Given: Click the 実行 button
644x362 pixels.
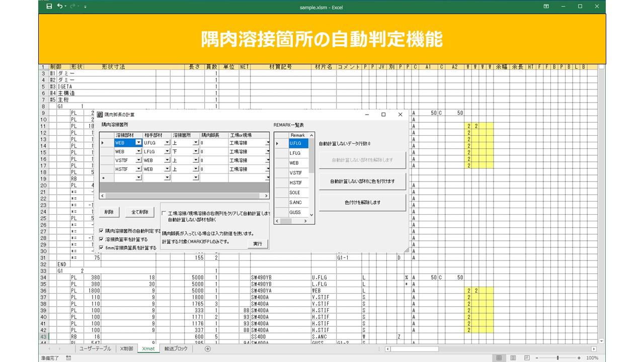Looking at the screenshot, I should [x=258, y=244].
